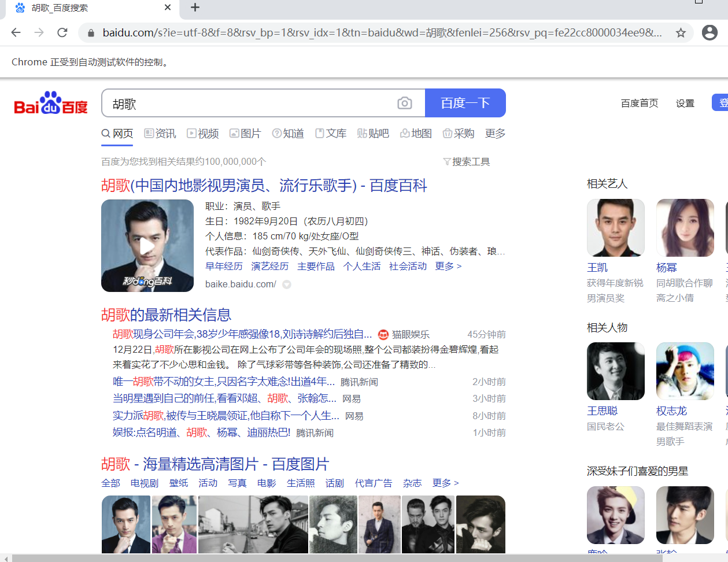Open 杨幂 related artist photo
Viewport: 728px width, 562px height.
coord(685,228)
